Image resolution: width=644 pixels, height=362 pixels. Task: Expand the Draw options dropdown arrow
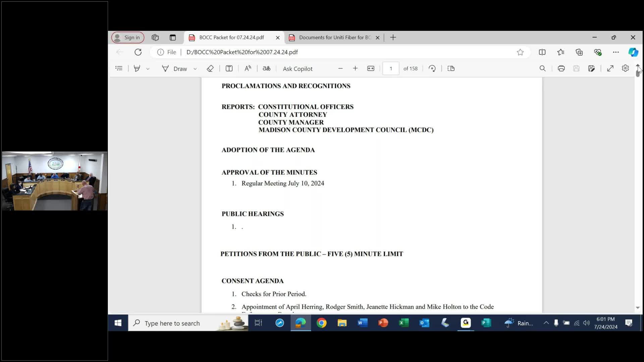coord(195,69)
